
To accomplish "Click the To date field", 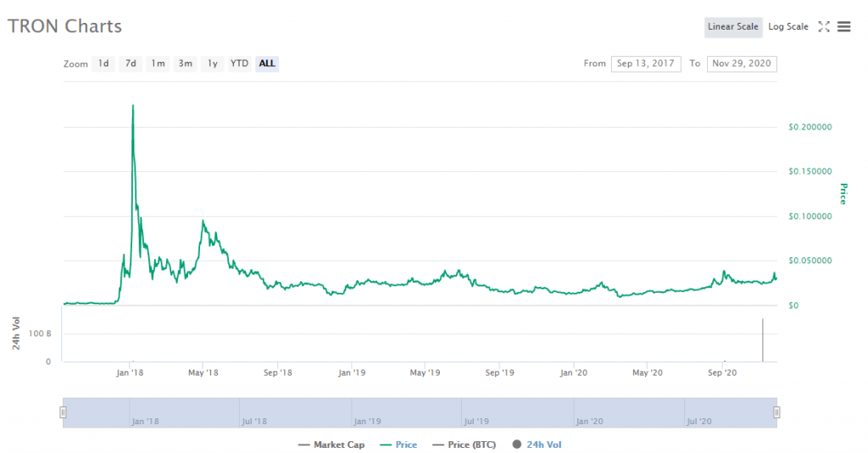I will 742,64.
